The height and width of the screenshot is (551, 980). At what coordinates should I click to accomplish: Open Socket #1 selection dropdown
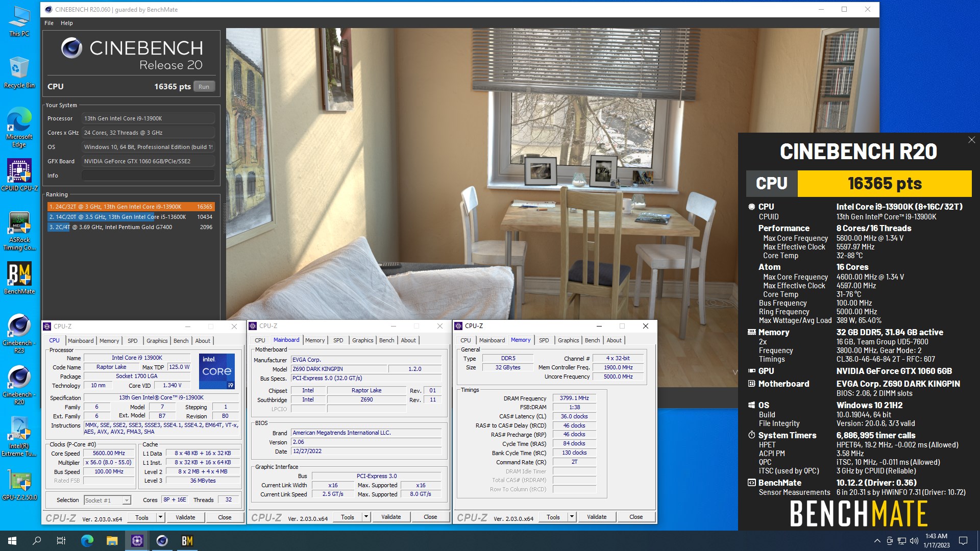107,500
